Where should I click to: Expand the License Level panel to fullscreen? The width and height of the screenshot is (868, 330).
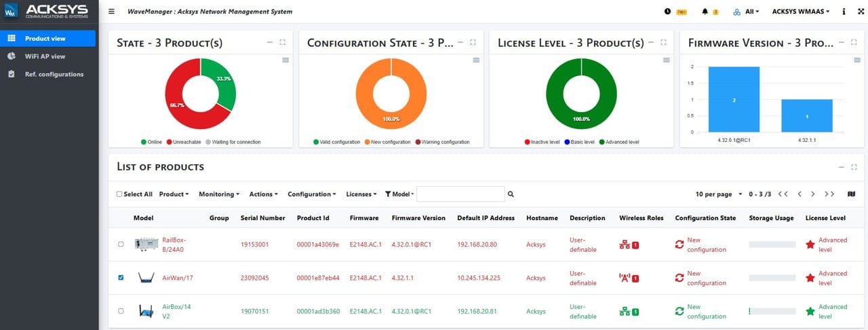tap(663, 42)
